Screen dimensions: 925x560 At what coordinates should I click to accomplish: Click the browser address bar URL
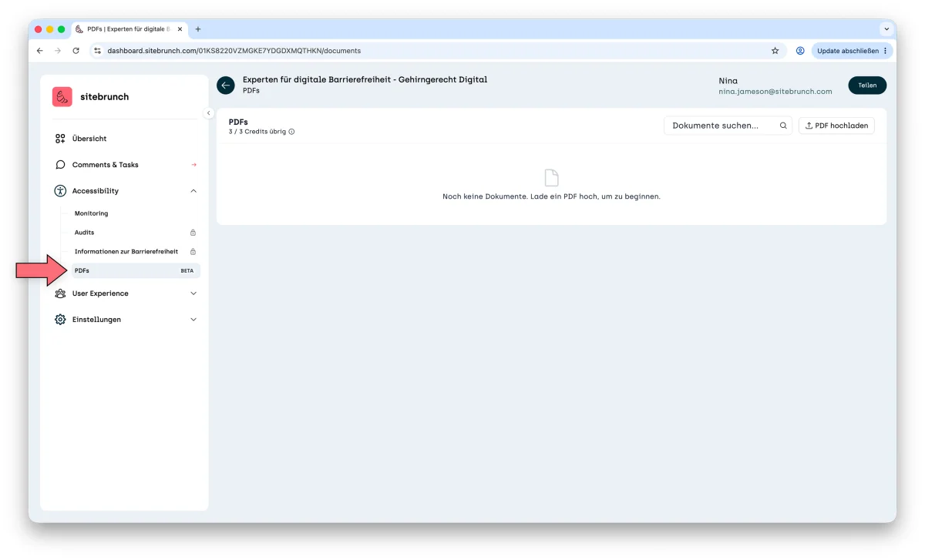(234, 51)
